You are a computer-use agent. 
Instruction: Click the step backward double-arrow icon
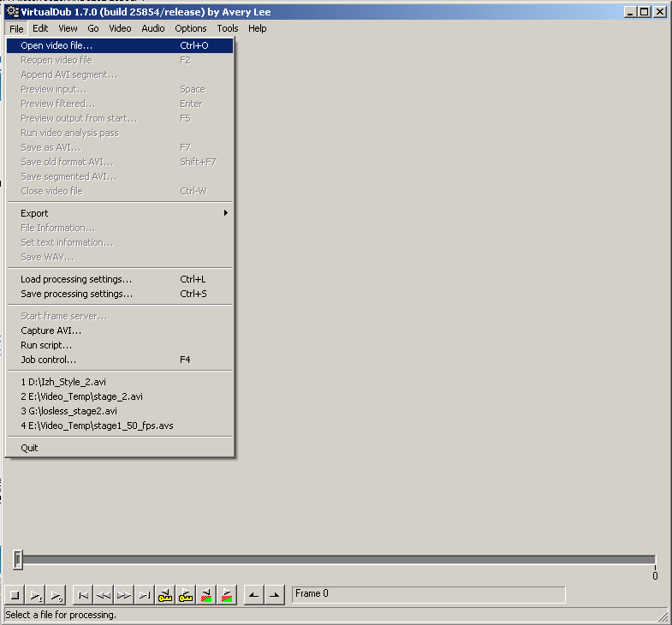coord(104,595)
